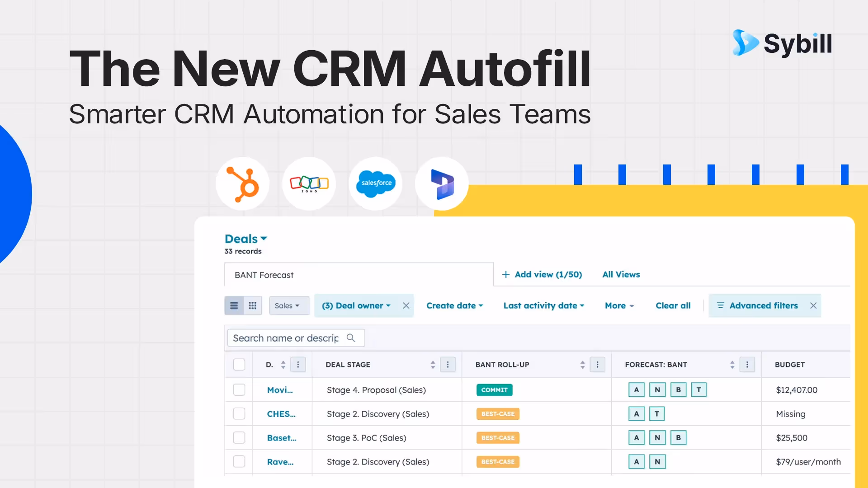Select the CHES... deal checkbox
The image size is (868, 488).
pos(239,413)
